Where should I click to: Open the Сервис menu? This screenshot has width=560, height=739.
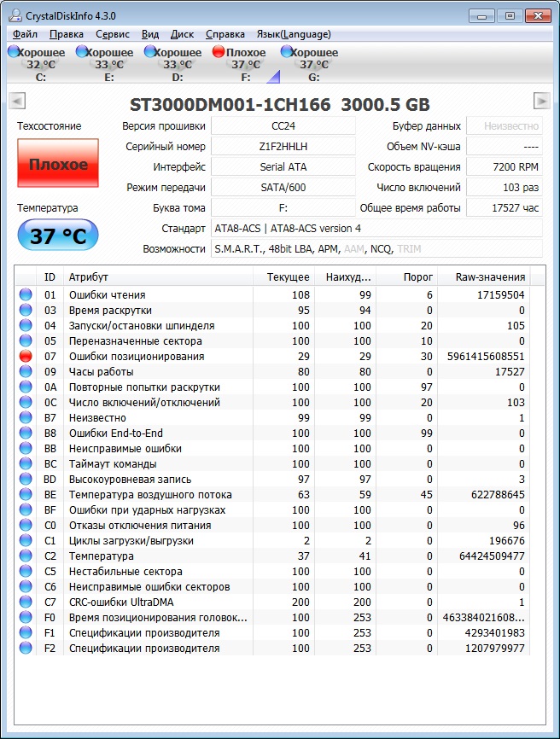[112, 34]
